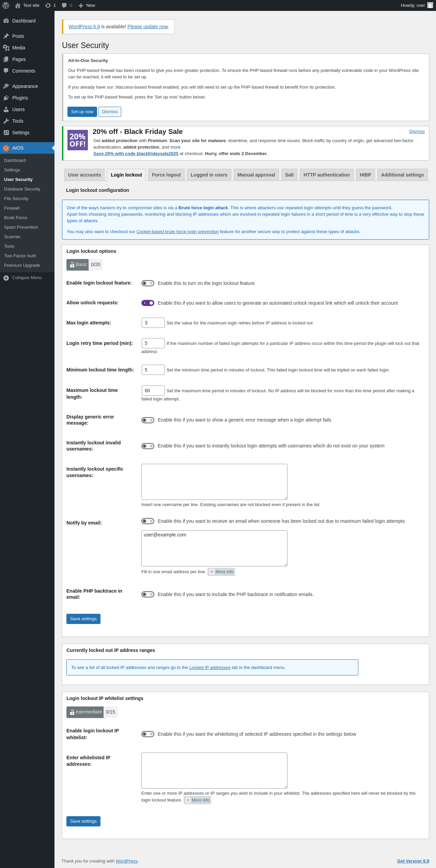Open the Plugins menu
The image size is (436, 868).
[x=20, y=98]
